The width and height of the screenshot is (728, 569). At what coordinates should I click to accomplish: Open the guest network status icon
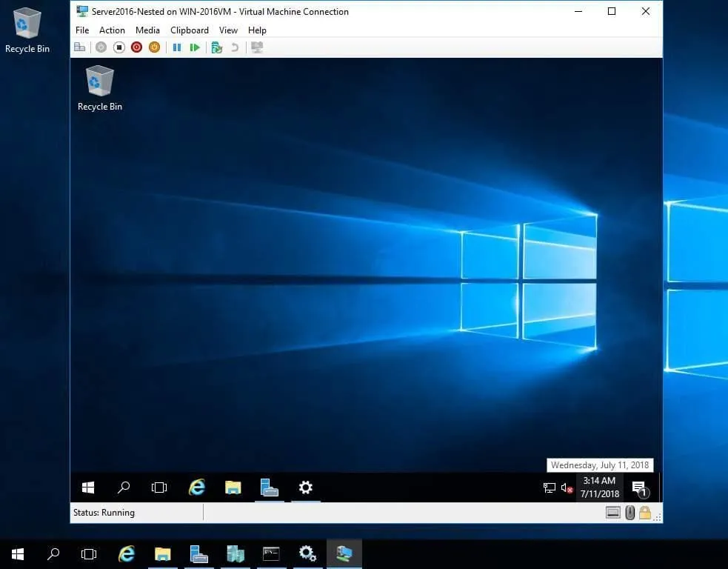click(x=549, y=488)
